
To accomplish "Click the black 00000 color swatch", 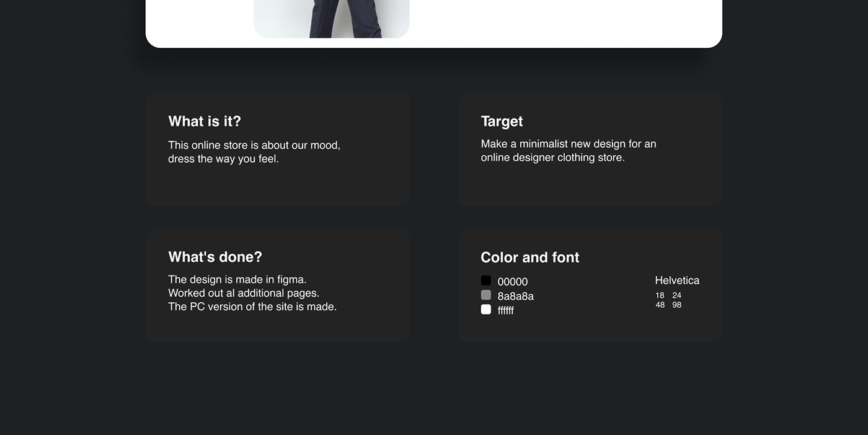I will click(x=486, y=280).
